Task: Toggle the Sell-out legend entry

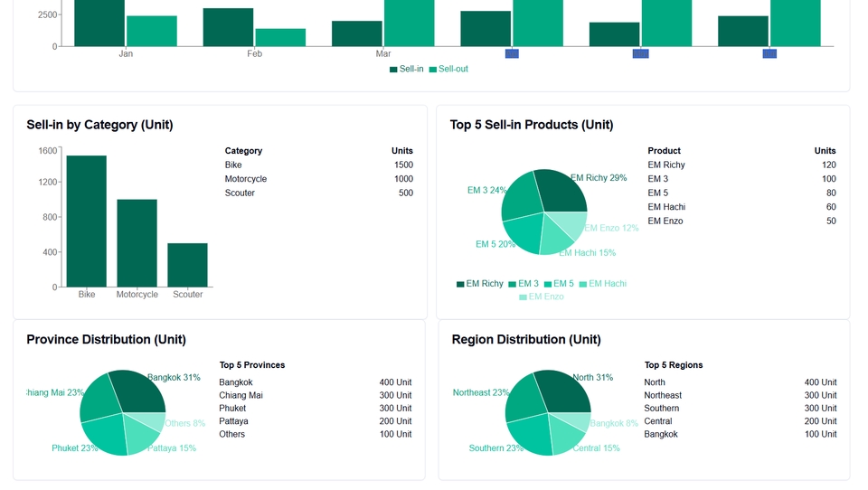Action: coord(448,69)
